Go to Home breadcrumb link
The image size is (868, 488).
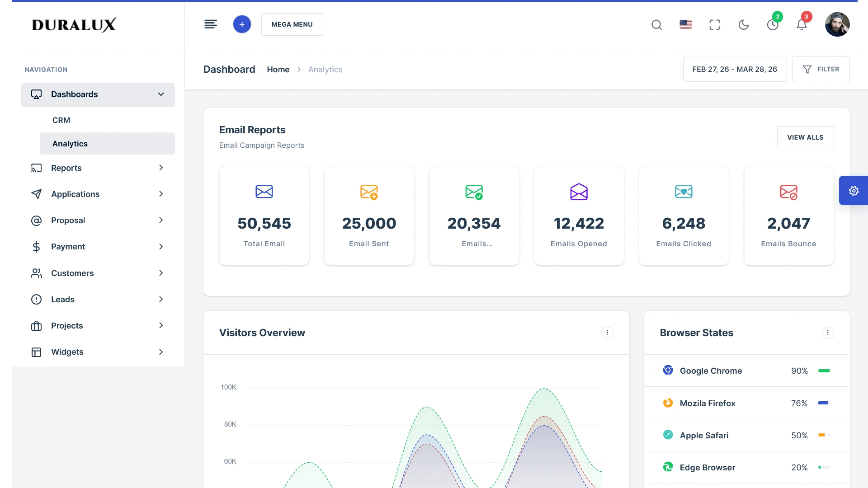click(x=278, y=70)
